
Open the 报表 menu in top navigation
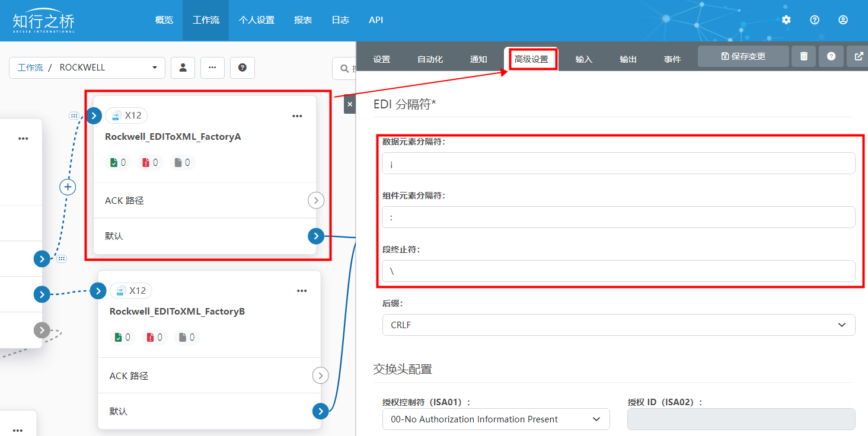[303, 20]
